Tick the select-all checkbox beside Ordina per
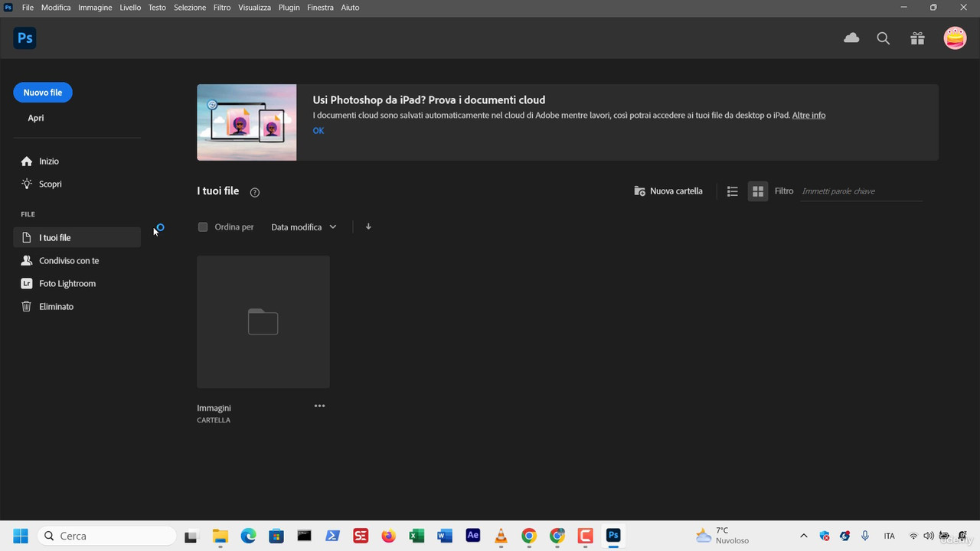Image resolution: width=980 pixels, height=551 pixels. [x=203, y=227]
